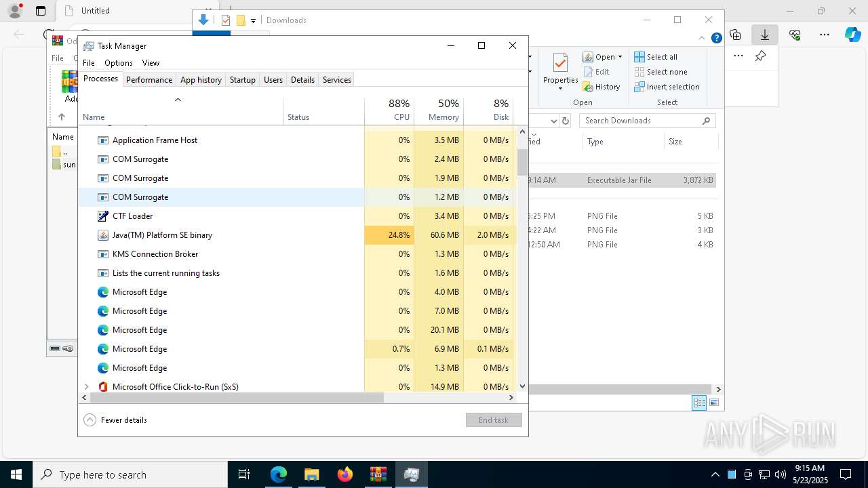This screenshot has width=868, height=488.
Task: Click the Edge downloads arrow icon
Action: [764, 35]
